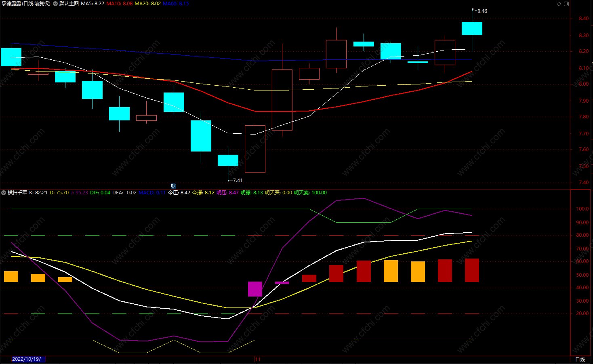Screen dimensions: 593x364
Task: Click the 8.40 price axis label
Action: [x=583, y=19]
